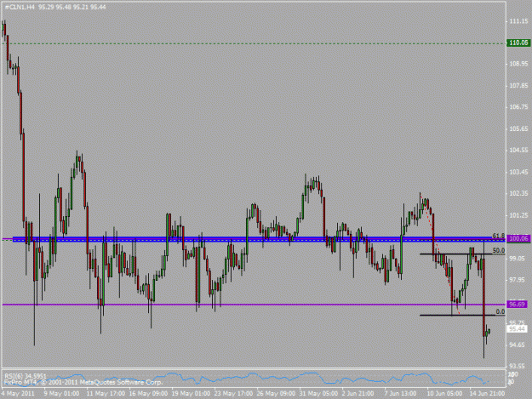Click the purple 100.06 price level tag
This screenshot has width=532, height=399.
click(x=518, y=239)
